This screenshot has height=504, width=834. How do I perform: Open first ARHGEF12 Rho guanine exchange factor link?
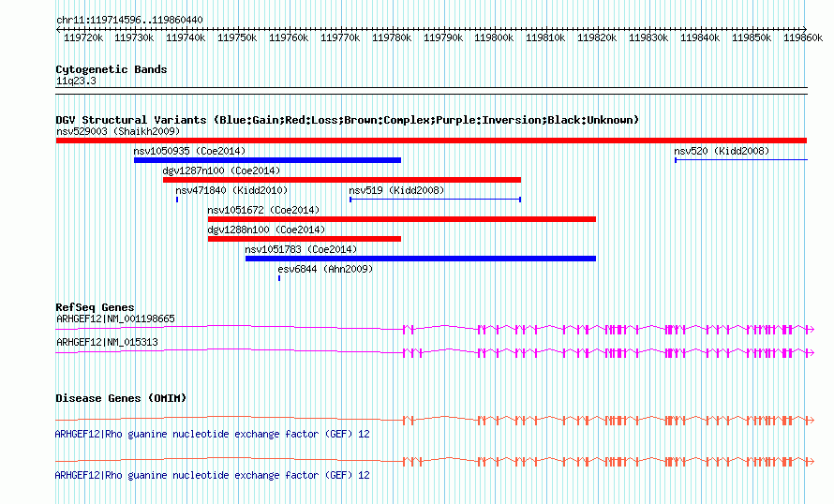[212, 435]
